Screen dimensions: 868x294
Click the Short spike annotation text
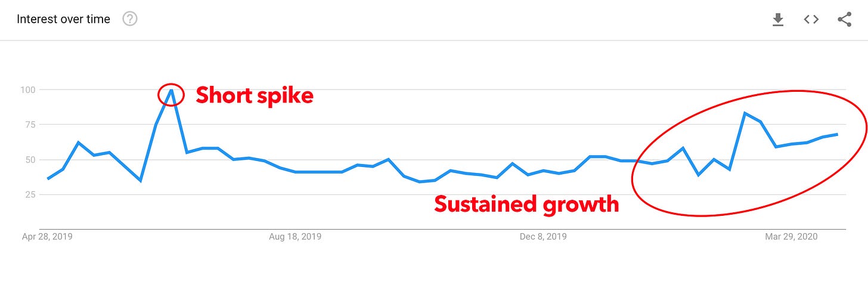click(x=255, y=95)
